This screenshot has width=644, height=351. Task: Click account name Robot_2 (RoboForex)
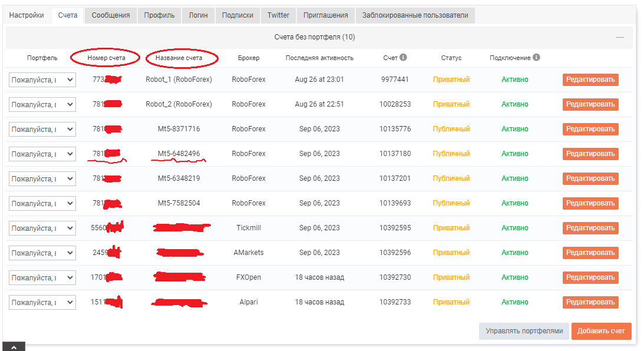pos(179,104)
